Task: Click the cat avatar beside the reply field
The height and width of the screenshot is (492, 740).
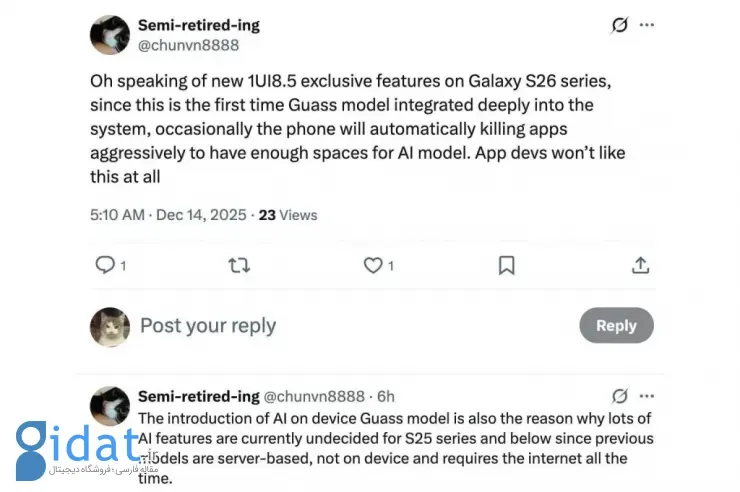Action: (x=110, y=326)
